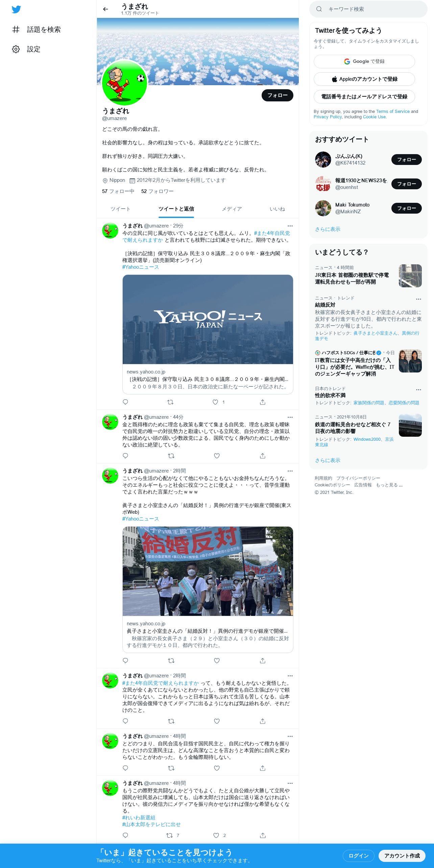Click the ログイン button
The image size is (434, 868).
(359, 855)
